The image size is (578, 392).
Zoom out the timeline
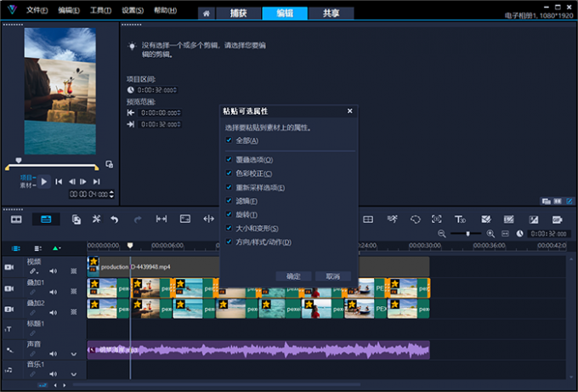(x=442, y=234)
